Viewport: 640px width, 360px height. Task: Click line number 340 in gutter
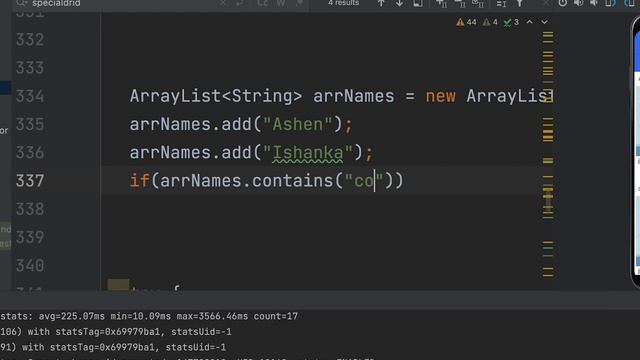click(x=30, y=266)
